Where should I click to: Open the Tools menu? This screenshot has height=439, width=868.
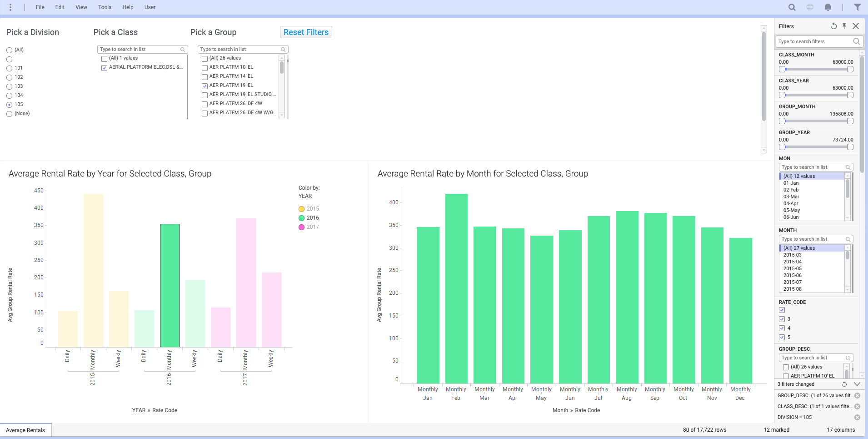(x=105, y=7)
